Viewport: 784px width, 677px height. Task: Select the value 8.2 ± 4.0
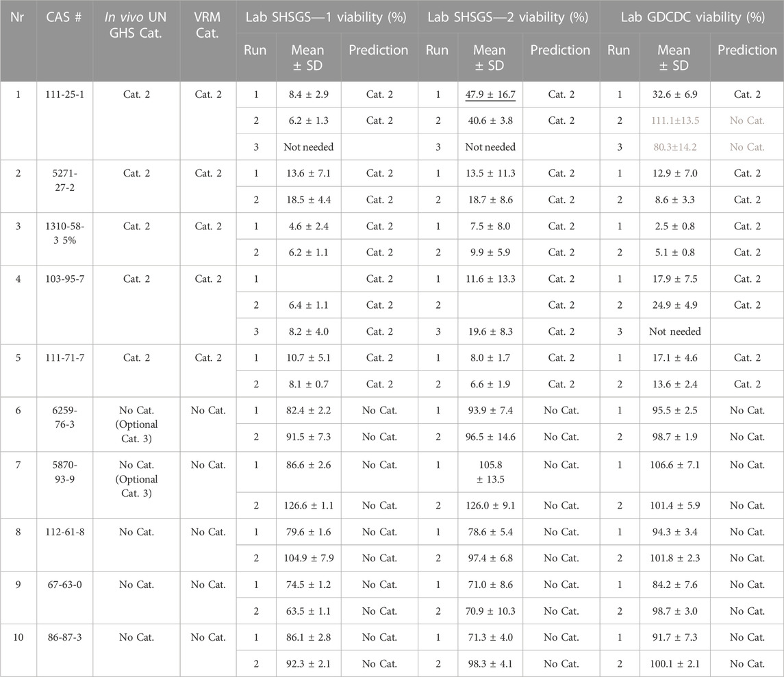click(309, 331)
